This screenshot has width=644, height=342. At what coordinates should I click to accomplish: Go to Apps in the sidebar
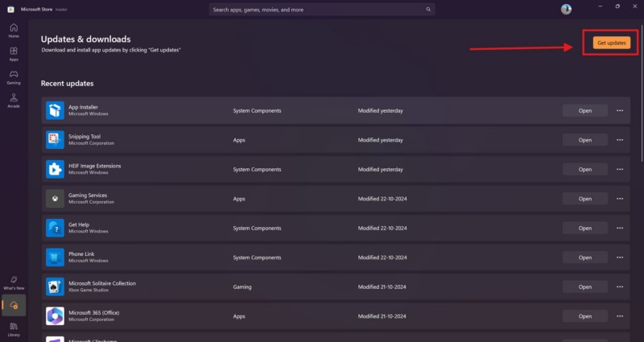click(14, 54)
